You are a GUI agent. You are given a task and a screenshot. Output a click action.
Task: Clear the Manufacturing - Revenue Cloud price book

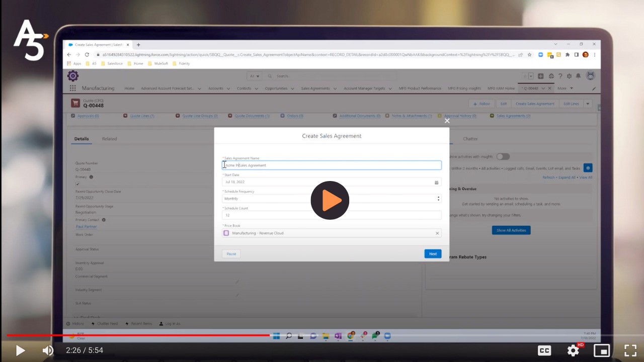(437, 233)
